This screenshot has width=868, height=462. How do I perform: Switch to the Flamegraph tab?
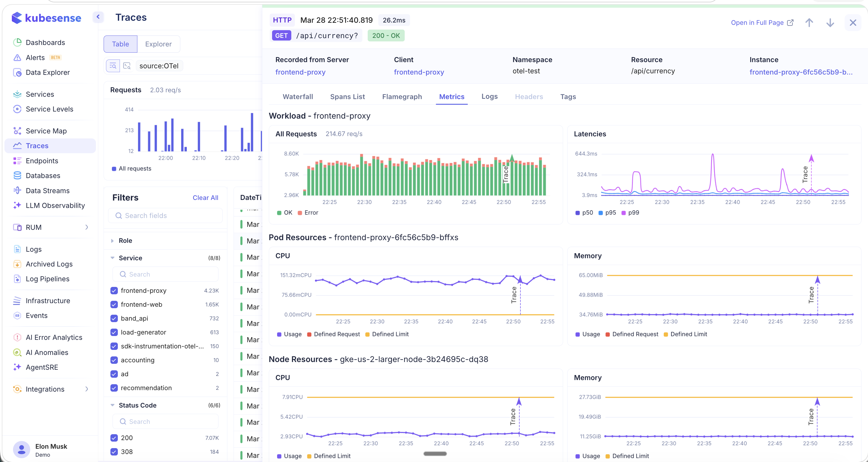(x=402, y=97)
